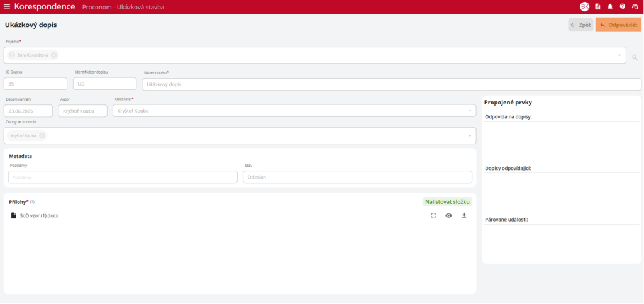Download the SoD vzor (1).docx attachment

pos(464,215)
